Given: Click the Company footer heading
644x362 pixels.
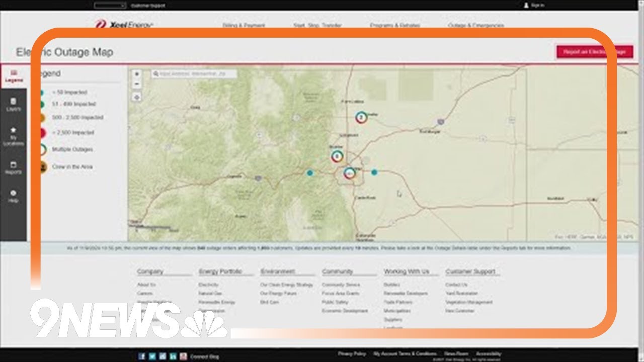Looking at the screenshot, I should (x=150, y=271).
